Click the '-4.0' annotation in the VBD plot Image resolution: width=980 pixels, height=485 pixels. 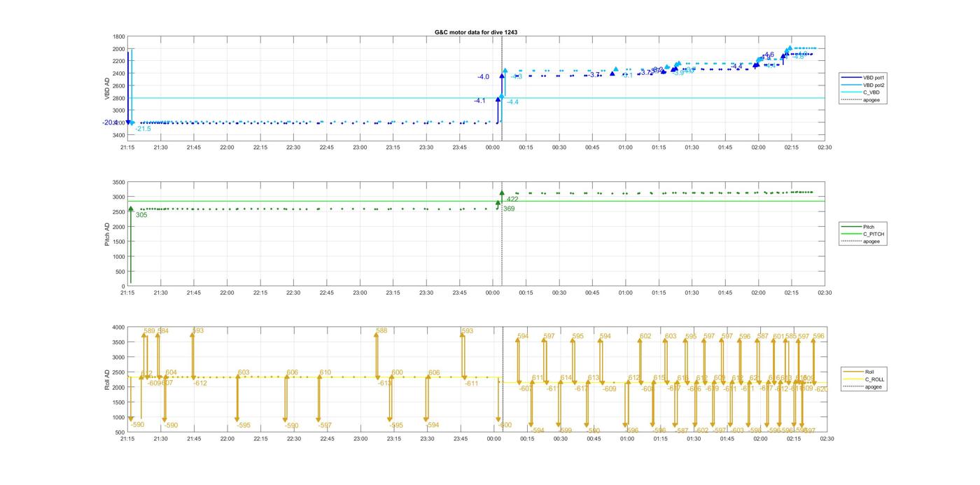coord(484,77)
